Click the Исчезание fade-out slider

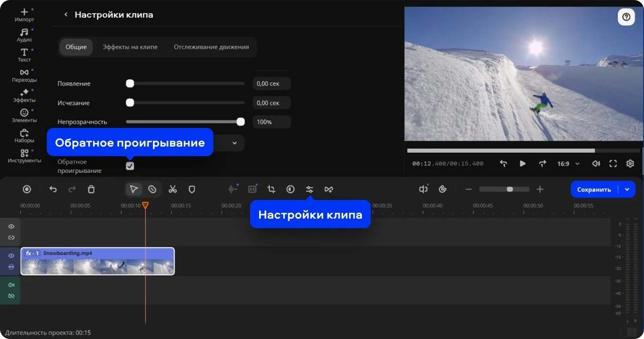(185, 103)
